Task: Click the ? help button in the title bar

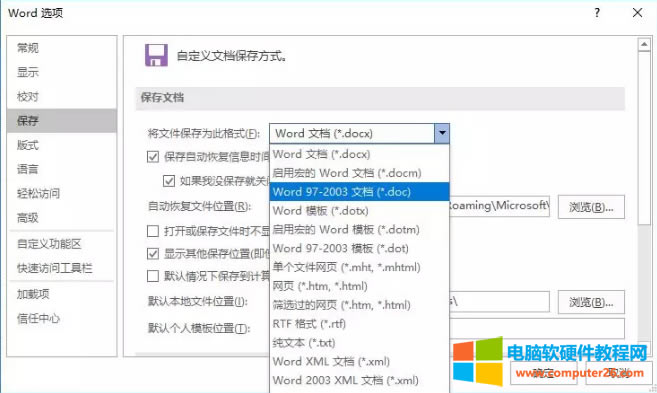Action: tap(597, 13)
